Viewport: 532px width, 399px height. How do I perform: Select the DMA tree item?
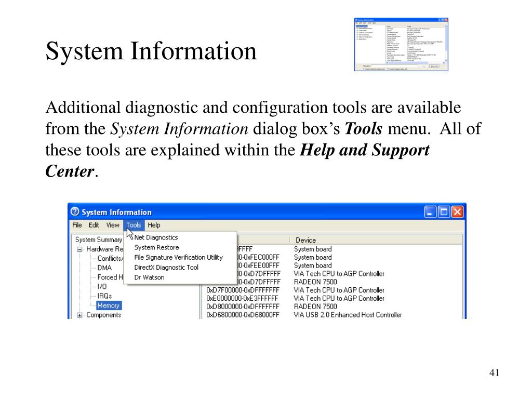point(104,268)
